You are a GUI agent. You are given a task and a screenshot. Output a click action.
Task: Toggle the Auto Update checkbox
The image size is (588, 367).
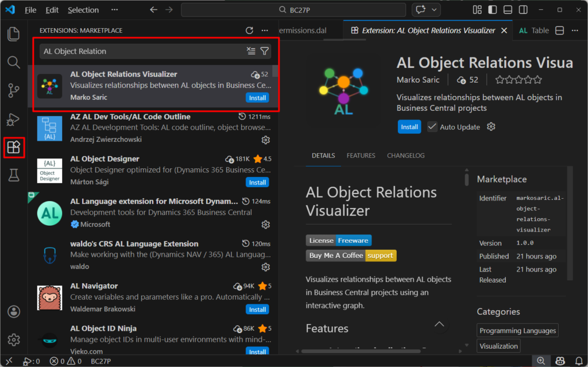[x=432, y=127]
